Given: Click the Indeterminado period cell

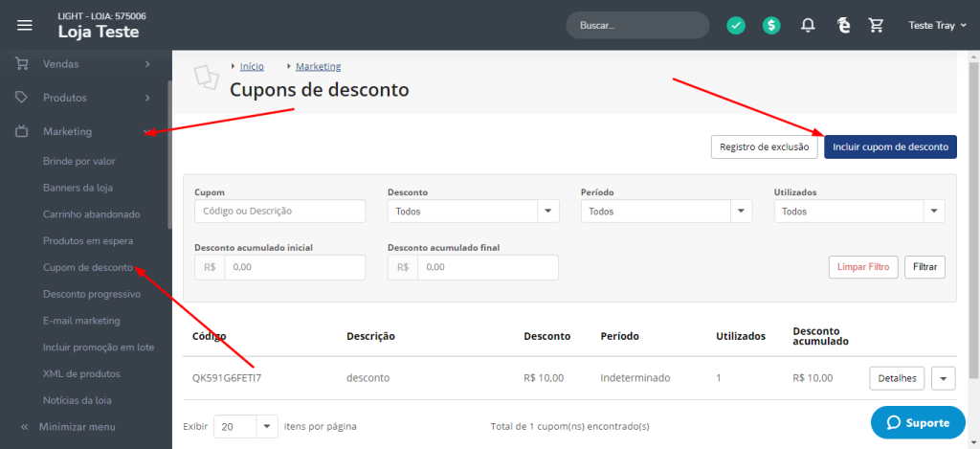Looking at the screenshot, I should (635, 378).
